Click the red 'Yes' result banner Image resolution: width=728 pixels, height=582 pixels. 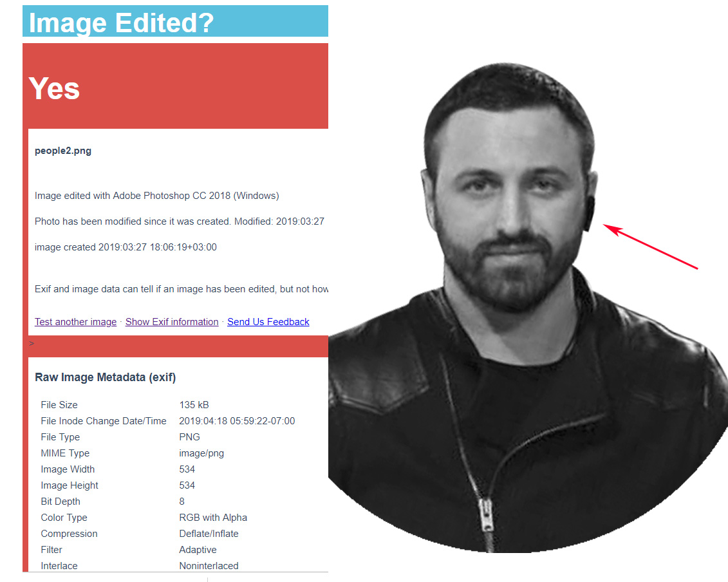tap(176, 86)
